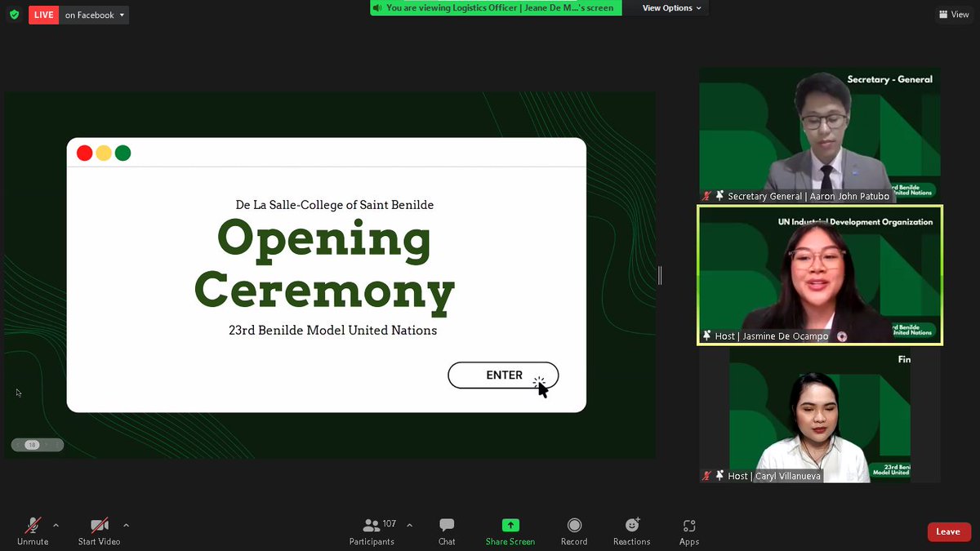Unmute the microphone
Viewport: 980px width, 551px height.
point(33,531)
